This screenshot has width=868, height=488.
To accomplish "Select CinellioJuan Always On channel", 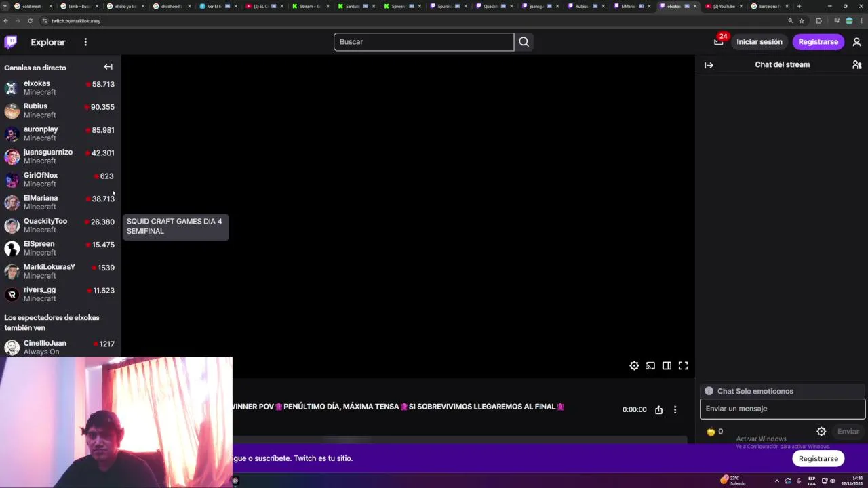I will click(x=60, y=347).
